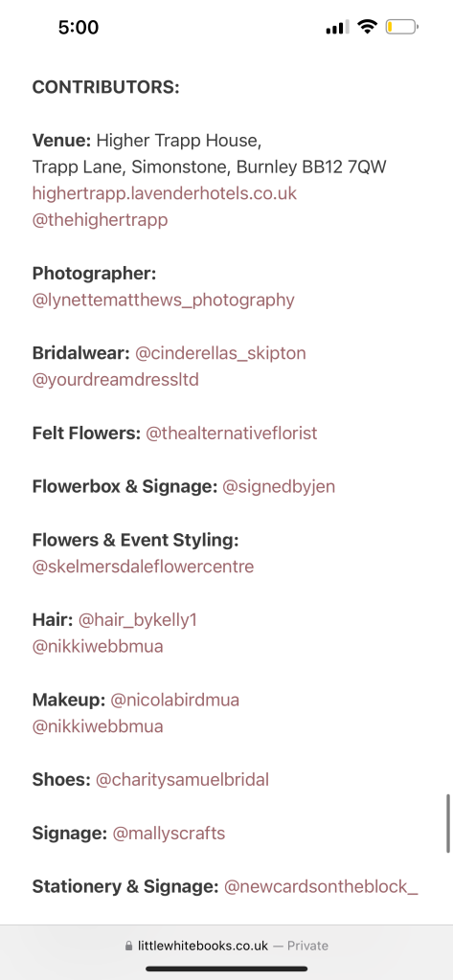This screenshot has width=453, height=980.
Task: Visit @charitysamuelbridal shoes link
Action: click(182, 780)
